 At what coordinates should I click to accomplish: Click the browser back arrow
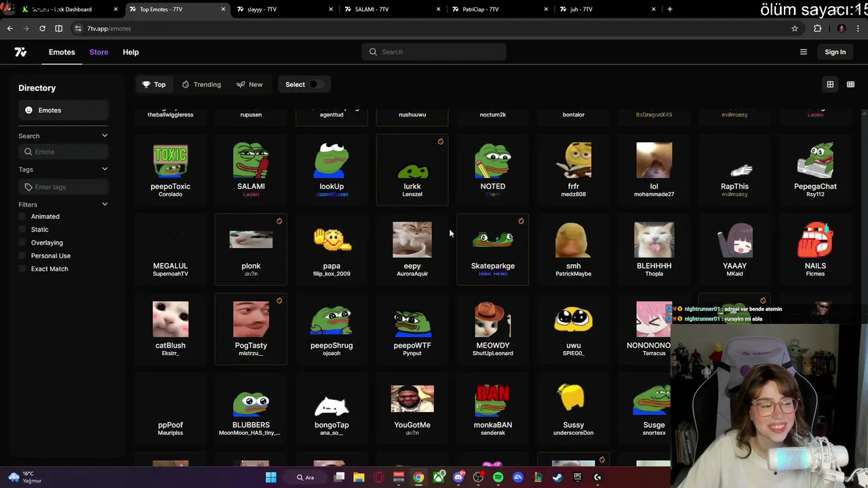tap(9, 28)
